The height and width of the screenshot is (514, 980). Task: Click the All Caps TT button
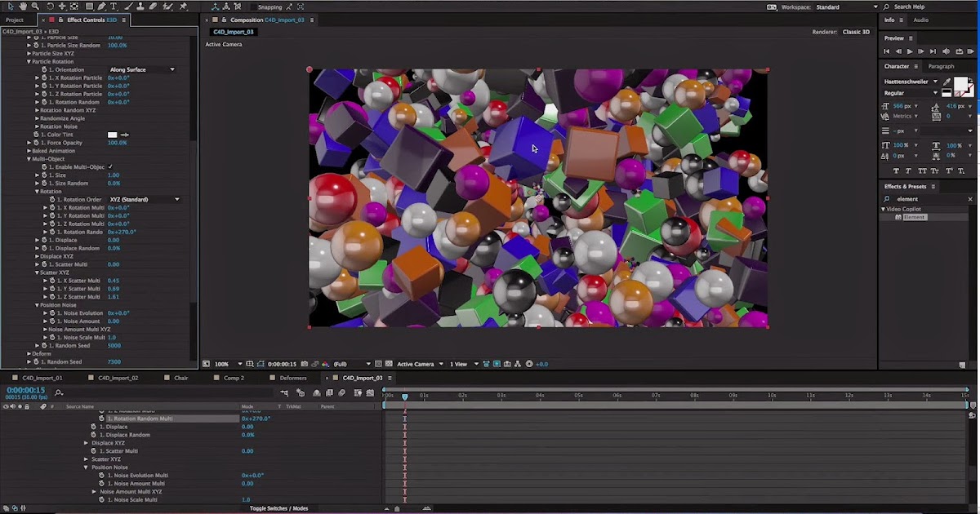(x=922, y=171)
